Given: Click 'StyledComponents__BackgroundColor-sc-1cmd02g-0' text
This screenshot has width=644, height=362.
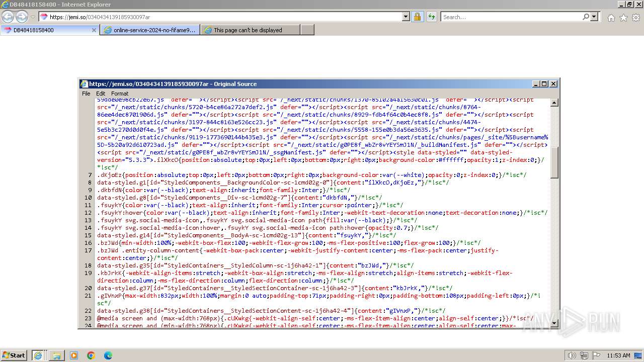Looking at the screenshot, I should (246, 183).
